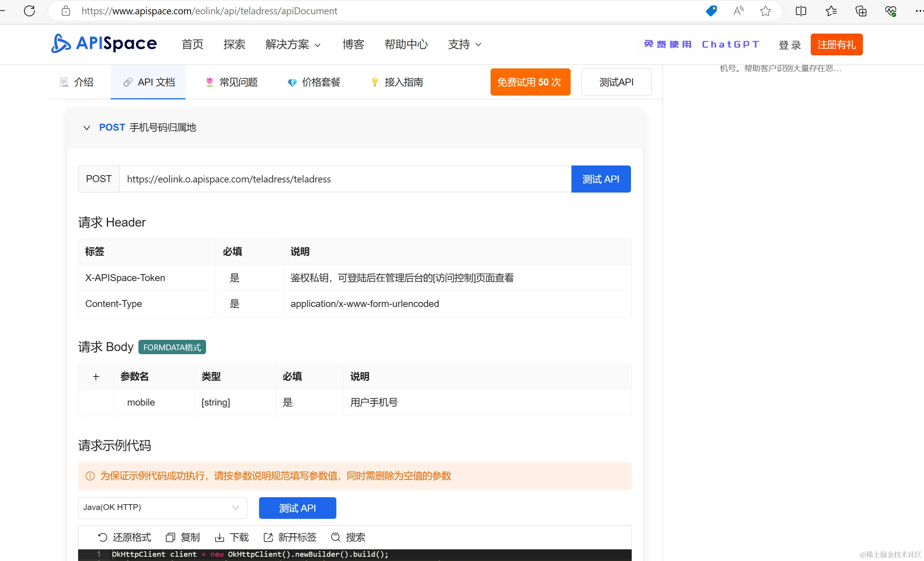Open the split screen browser icon
The height and width of the screenshot is (561, 924).
click(801, 11)
